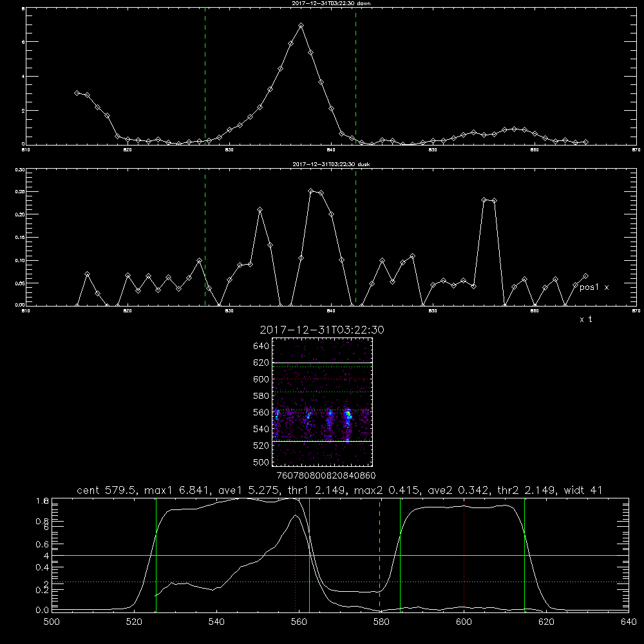Screen dimensions: 644x644
Task: Click the orange dashed center line at 579.5
Action: coord(379,554)
